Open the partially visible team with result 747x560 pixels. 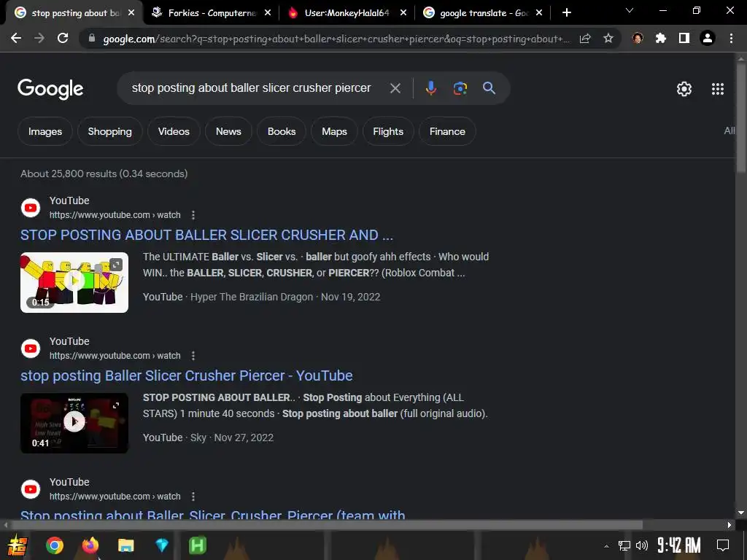pyautogui.click(x=213, y=514)
